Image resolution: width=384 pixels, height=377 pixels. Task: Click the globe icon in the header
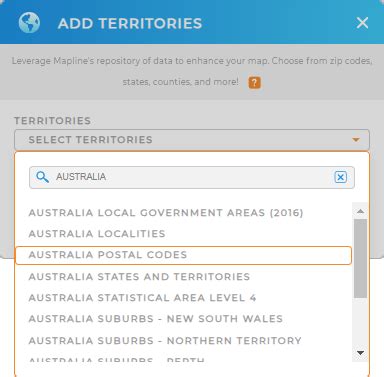click(29, 23)
